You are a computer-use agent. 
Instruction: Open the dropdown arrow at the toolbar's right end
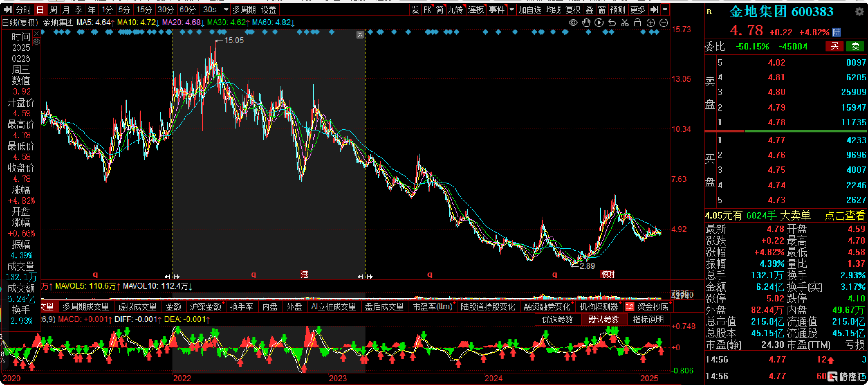pyautogui.click(x=665, y=9)
